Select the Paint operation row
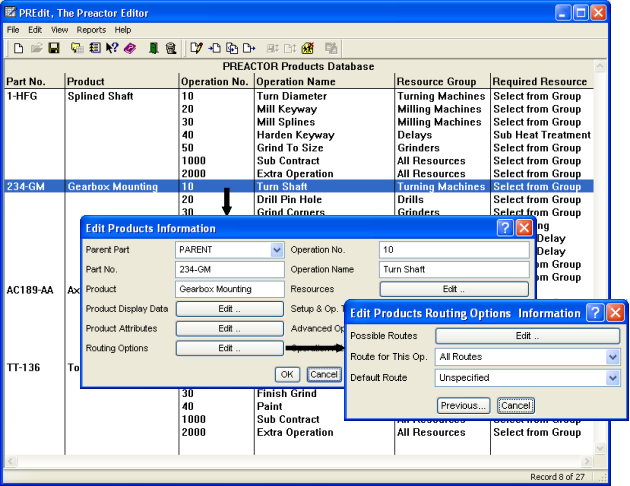The width and height of the screenshot is (630, 486). pyautogui.click(x=270, y=406)
